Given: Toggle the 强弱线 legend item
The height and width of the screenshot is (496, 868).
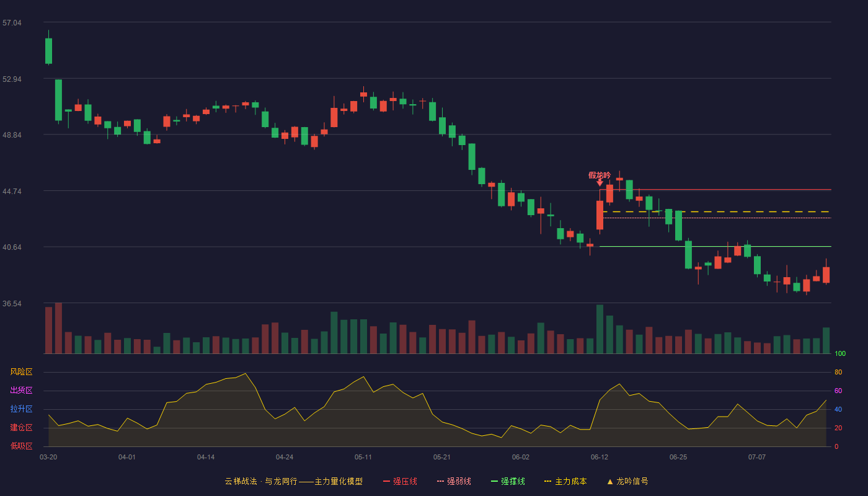Looking at the screenshot, I should coord(454,481).
